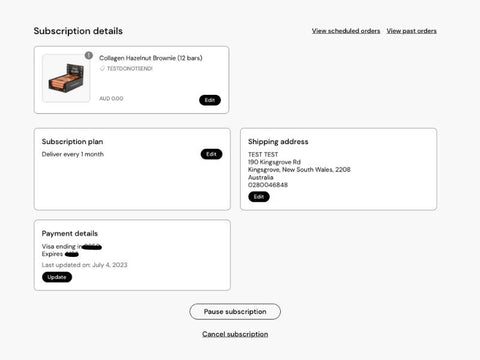Screen dimensions: 480x360
Task: Click the Last updated on July 4 text
Action: [x=84, y=265]
